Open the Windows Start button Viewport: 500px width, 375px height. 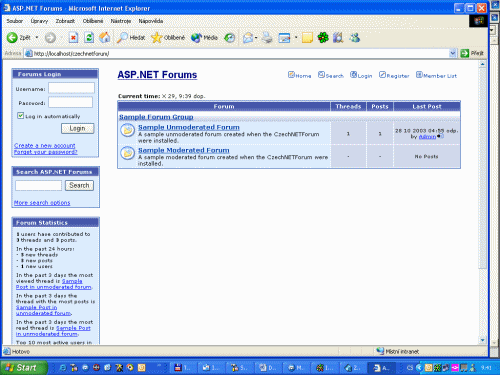(x=23, y=368)
